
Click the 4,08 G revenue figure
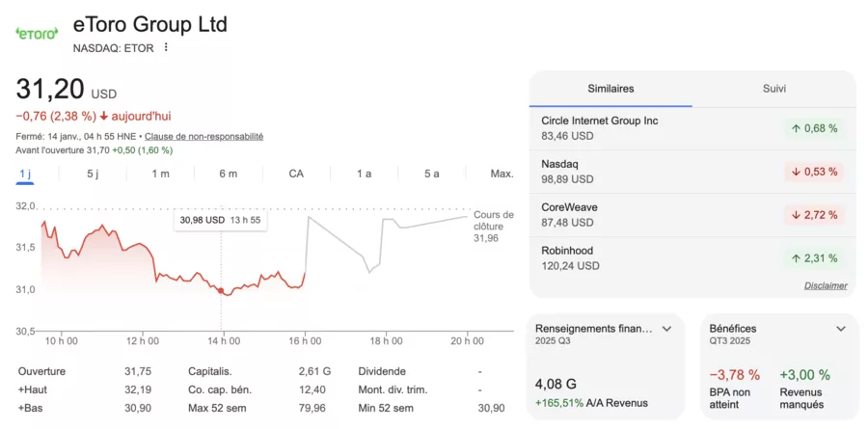pos(555,384)
